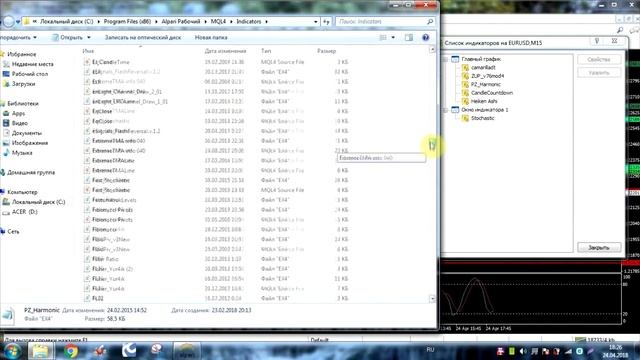This screenshot has height=360, width=640.
Task: Click the search magnifier icon in Explorer
Action: 430,22
